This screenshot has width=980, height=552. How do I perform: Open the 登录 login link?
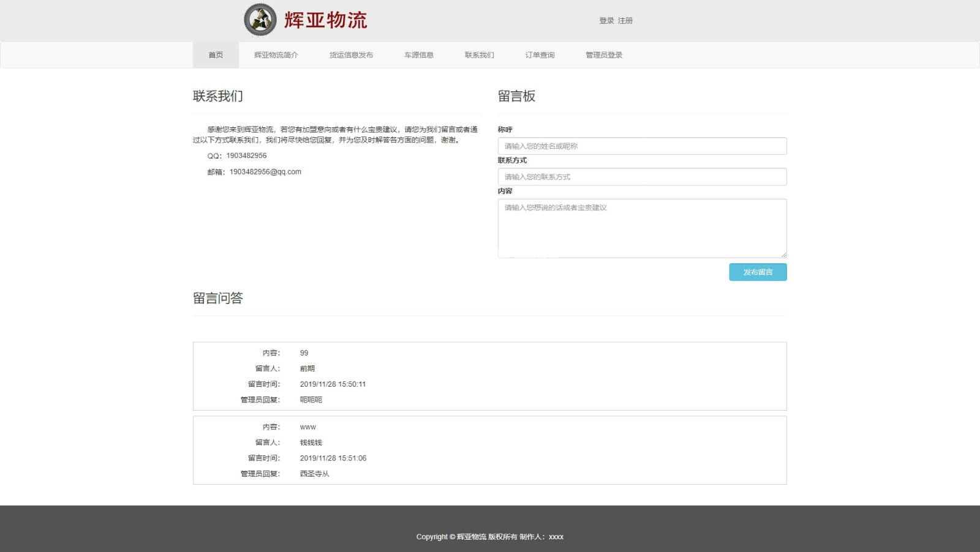(x=606, y=21)
